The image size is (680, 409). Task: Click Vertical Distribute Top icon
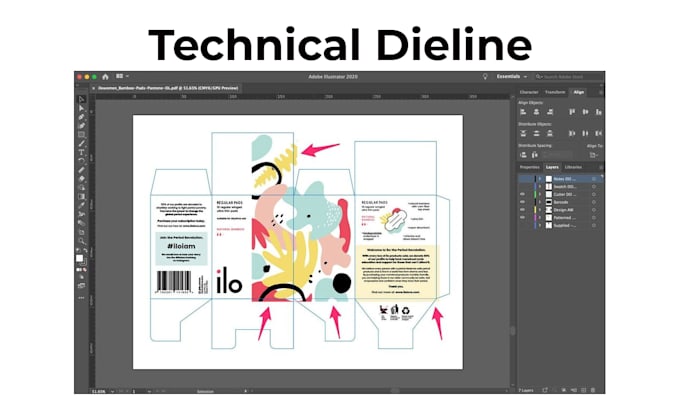523,133
